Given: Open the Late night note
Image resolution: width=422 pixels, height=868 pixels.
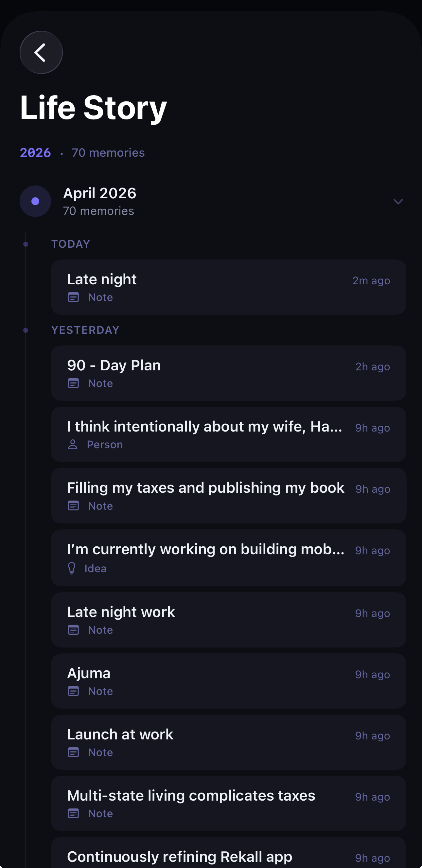Looking at the screenshot, I should pyautogui.click(x=228, y=287).
